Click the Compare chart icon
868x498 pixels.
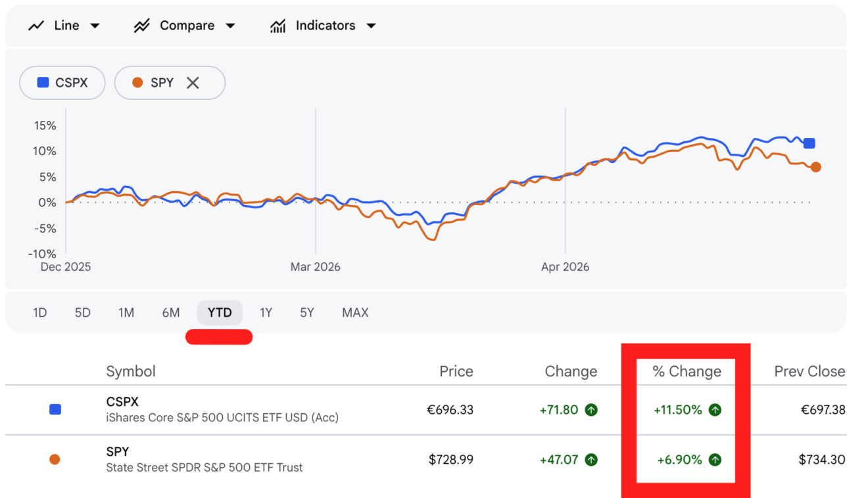(141, 26)
